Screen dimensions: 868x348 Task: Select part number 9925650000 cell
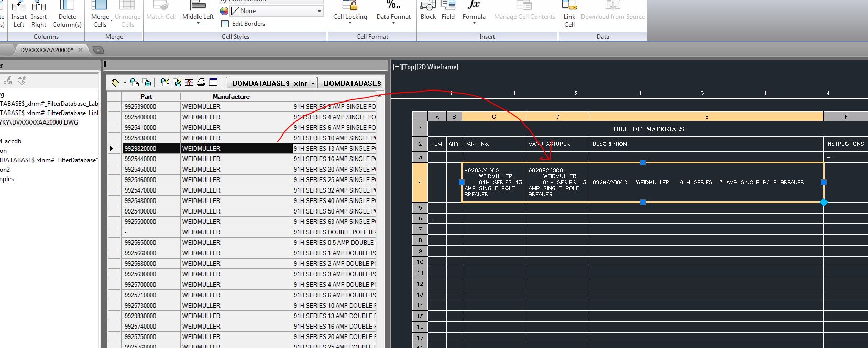[x=151, y=243]
